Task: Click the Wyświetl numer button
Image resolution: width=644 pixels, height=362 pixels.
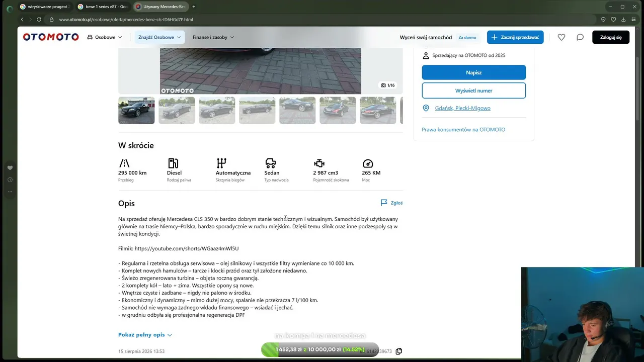Action: [x=473, y=90]
